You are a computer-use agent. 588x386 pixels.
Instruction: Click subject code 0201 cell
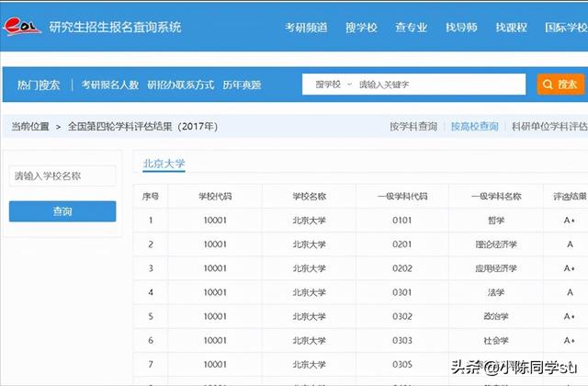(402, 244)
